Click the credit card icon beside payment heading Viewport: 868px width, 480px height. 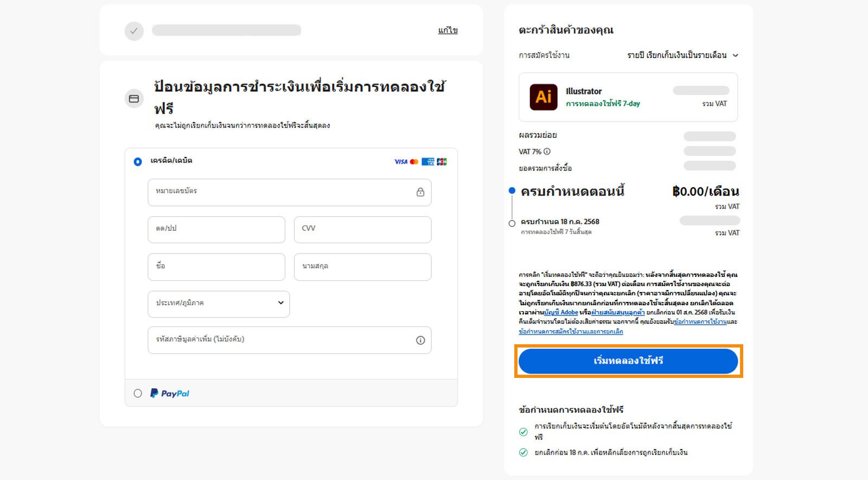pos(134,99)
